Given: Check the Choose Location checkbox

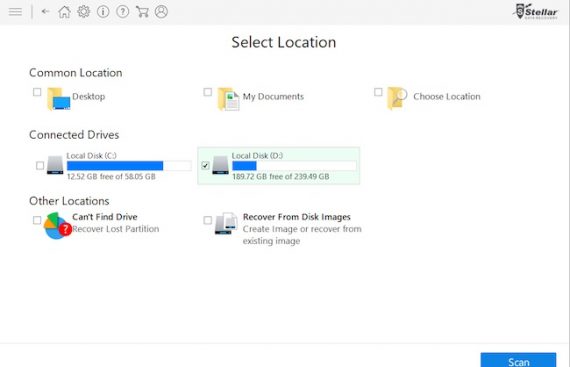Looking at the screenshot, I should pyautogui.click(x=378, y=92).
